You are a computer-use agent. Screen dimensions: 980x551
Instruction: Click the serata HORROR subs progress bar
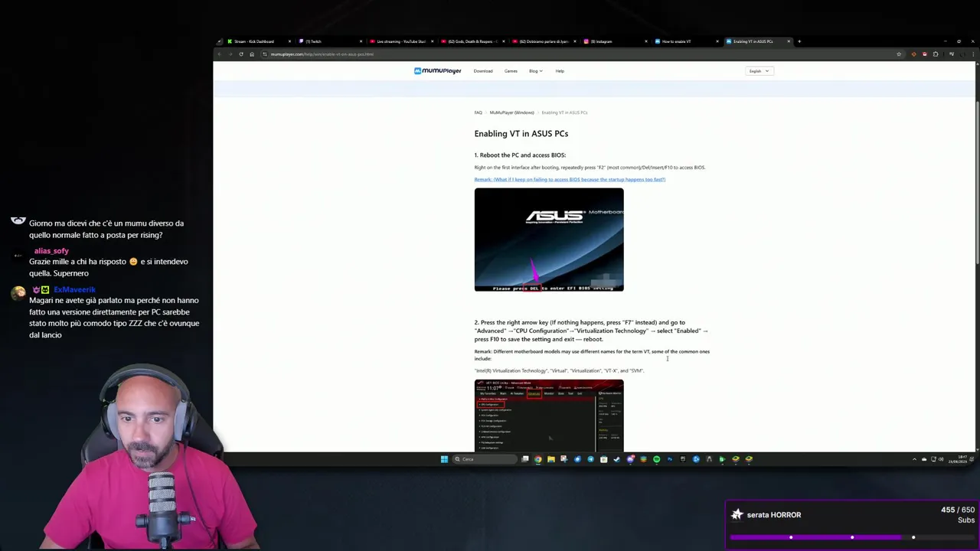(852, 537)
